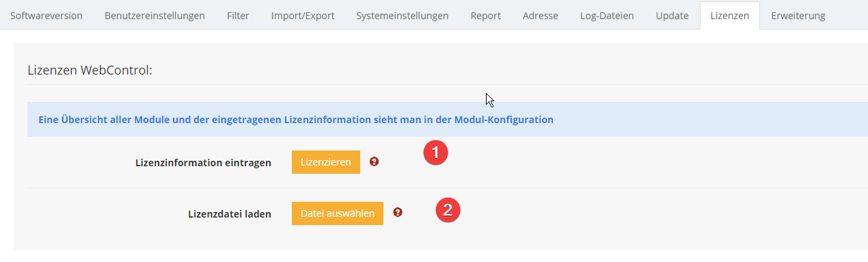Viewport: 868px width, 262px height.
Task: Click the red number 2 marker
Action: [448, 209]
